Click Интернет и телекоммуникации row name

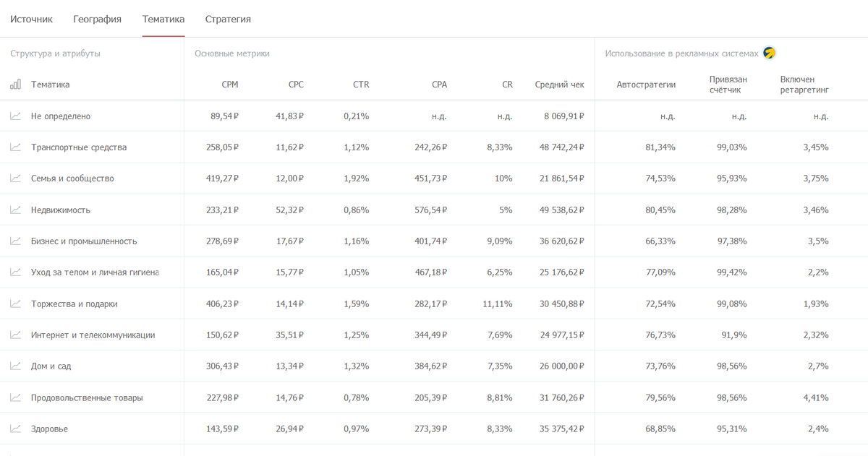[93, 335]
